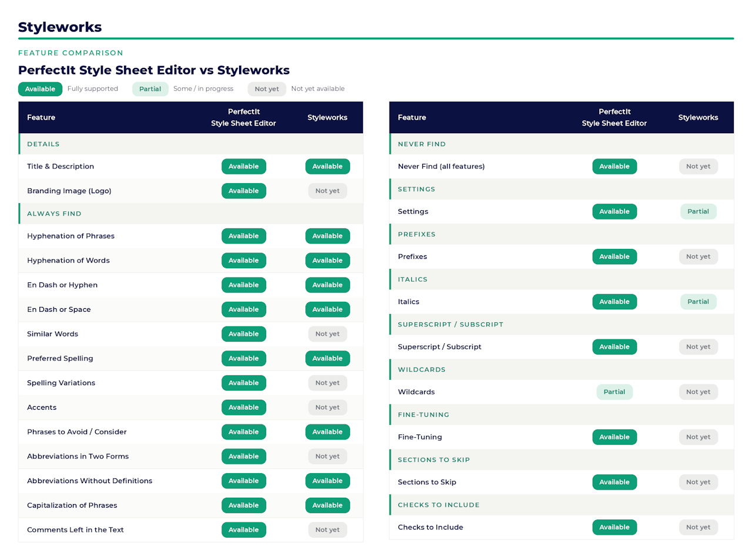Click Styleworks Available badge for Hyphenation of Words
The image size is (752, 560).
point(327,261)
